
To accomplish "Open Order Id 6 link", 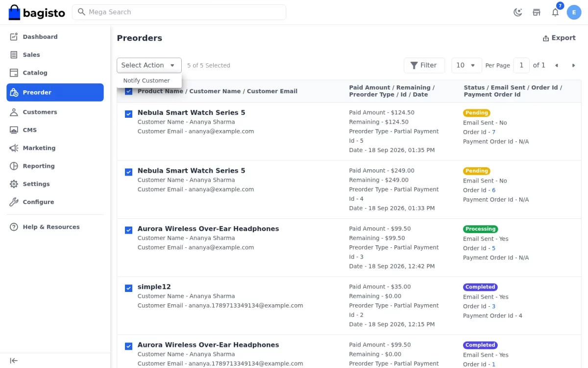I will pos(493,190).
